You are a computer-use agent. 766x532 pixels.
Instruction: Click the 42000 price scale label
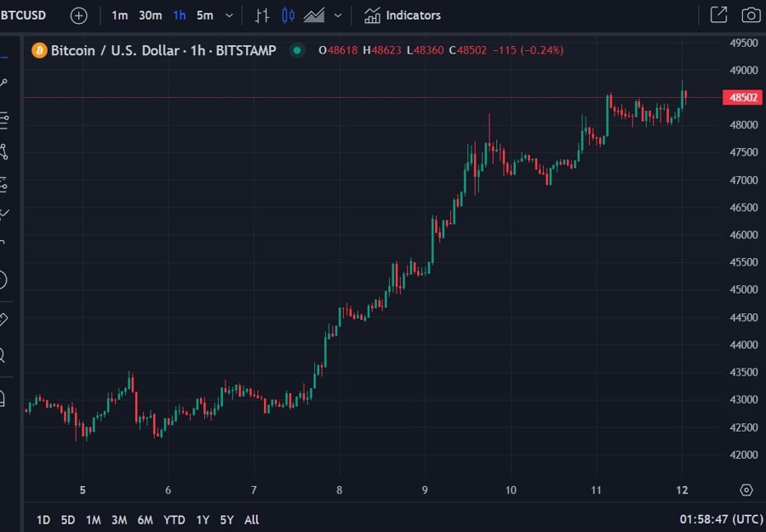(x=744, y=455)
